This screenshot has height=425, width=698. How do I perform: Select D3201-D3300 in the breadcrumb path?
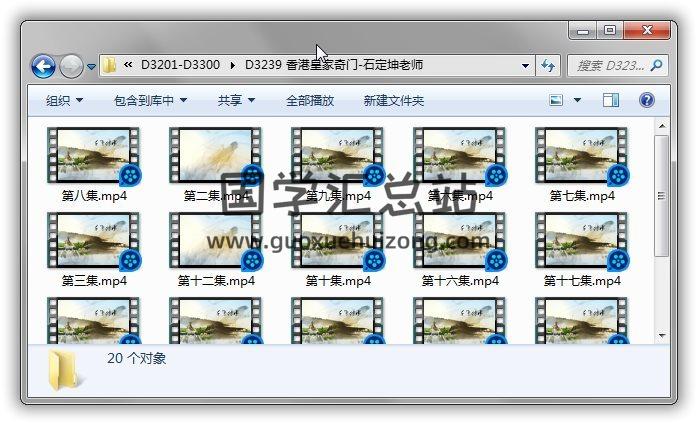[x=180, y=65]
